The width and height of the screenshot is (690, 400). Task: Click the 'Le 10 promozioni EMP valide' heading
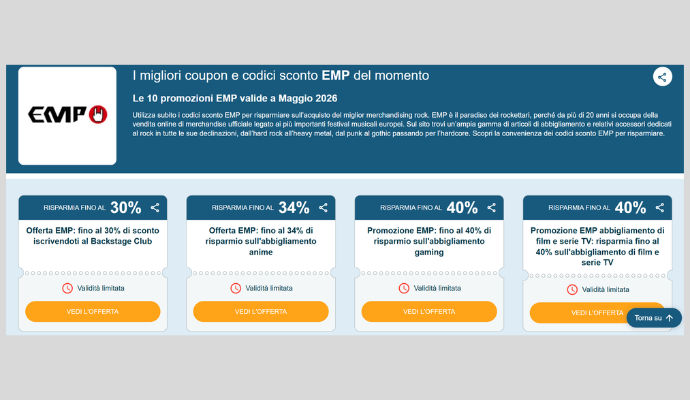(x=235, y=98)
